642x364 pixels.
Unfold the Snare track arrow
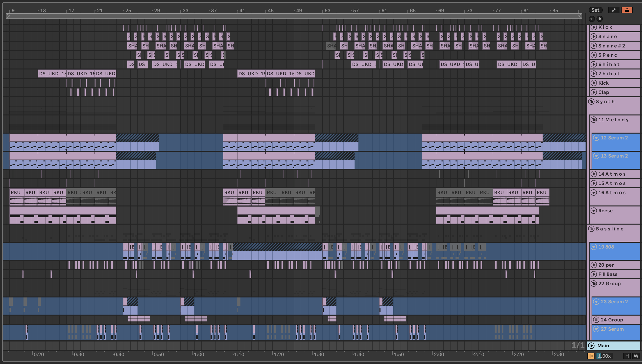coord(594,36)
